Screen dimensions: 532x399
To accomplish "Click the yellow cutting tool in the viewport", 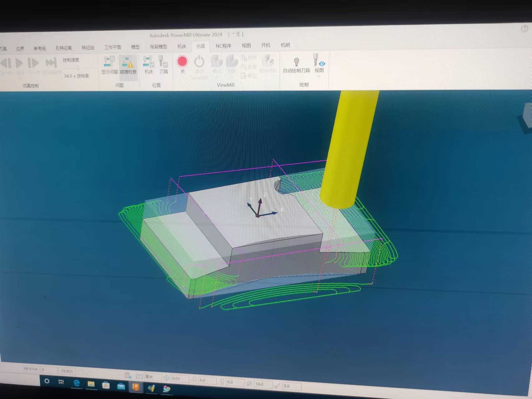I will (349, 149).
